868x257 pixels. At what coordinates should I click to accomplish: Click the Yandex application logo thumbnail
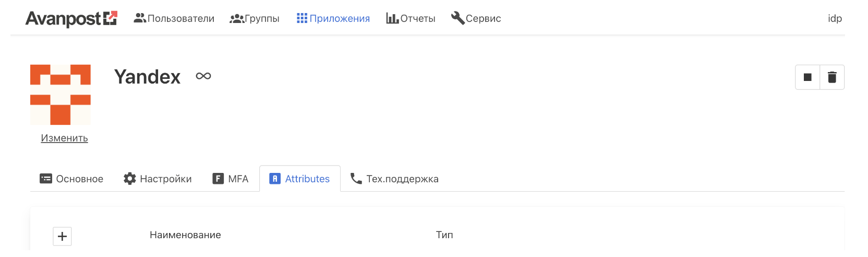(x=61, y=95)
